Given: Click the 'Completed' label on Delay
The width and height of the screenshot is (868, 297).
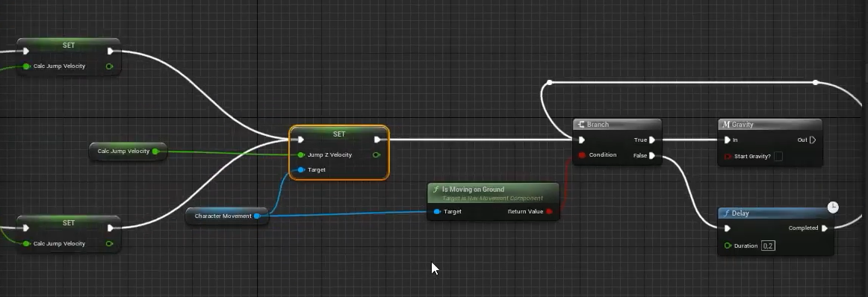Looking at the screenshot, I should [x=803, y=228].
